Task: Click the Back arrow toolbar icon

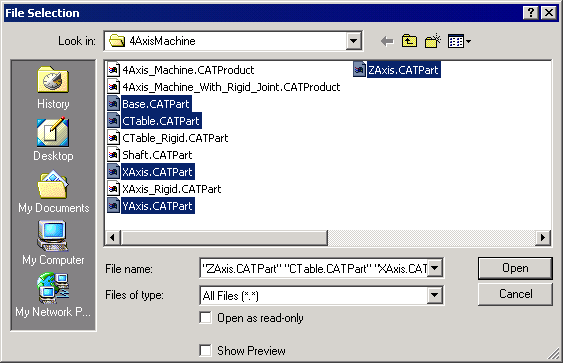Action: (x=387, y=41)
